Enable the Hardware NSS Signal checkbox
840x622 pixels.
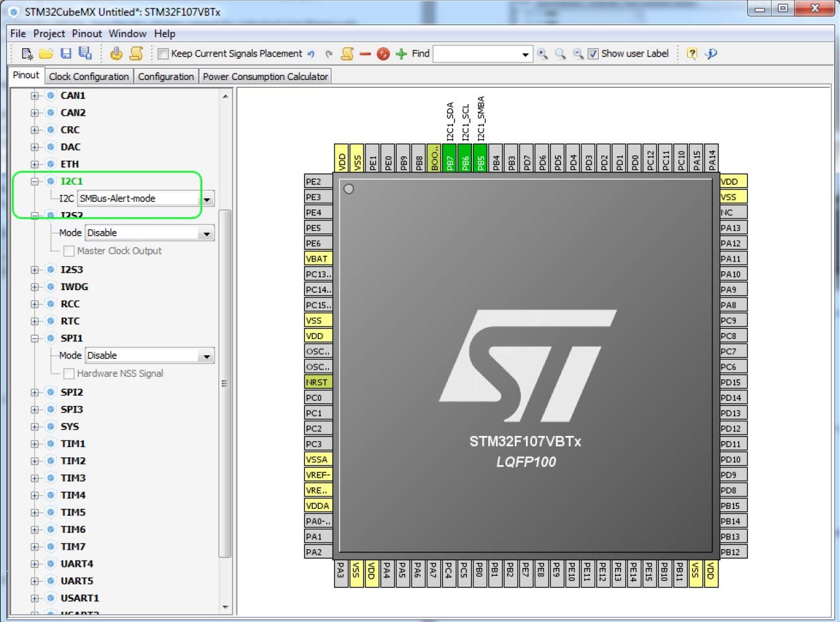[69, 373]
